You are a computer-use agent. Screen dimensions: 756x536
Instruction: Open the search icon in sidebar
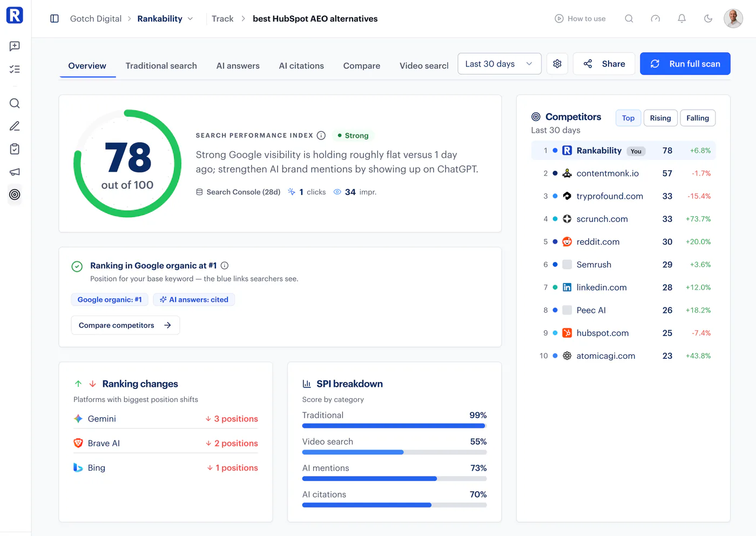point(15,103)
